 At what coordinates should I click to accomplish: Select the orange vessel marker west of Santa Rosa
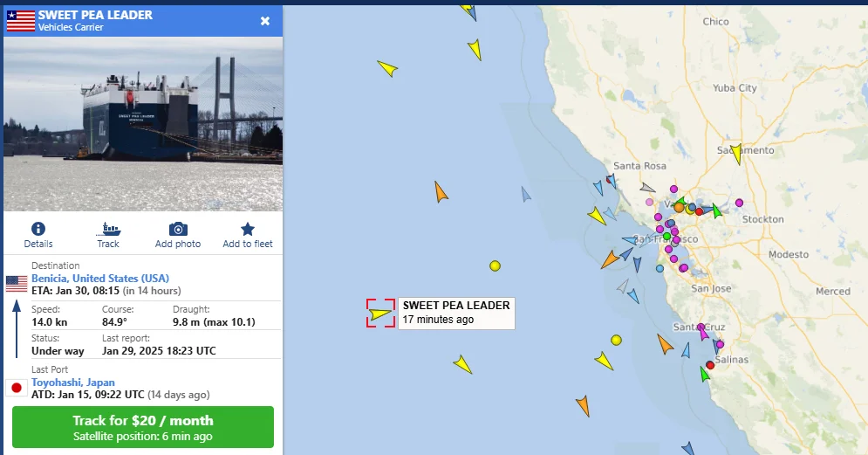tap(441, 191)
